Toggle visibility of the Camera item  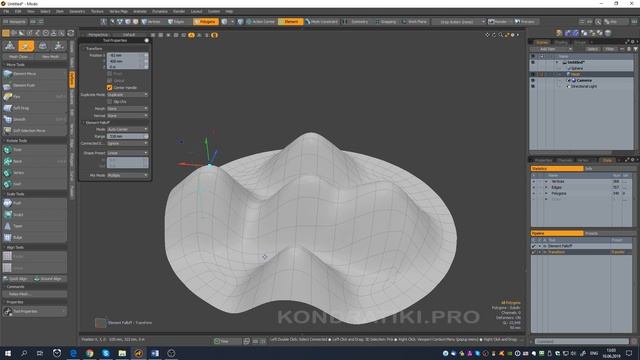533,80
